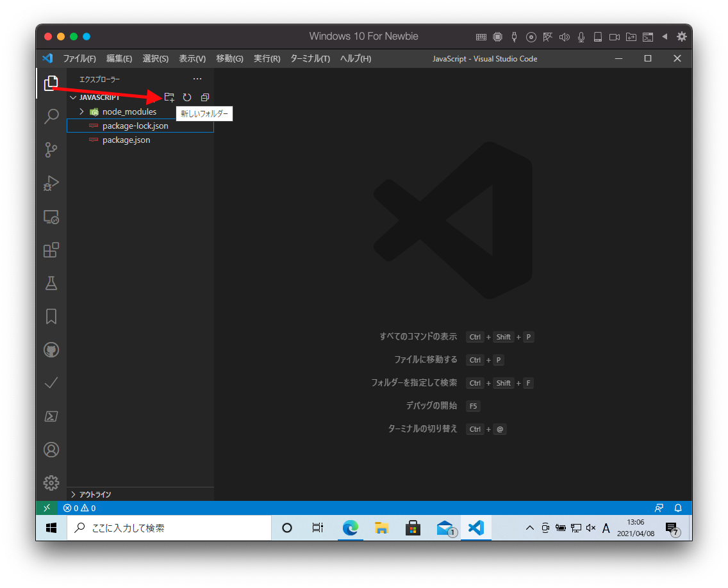Open the terminal icon view in activity bar
Screen dimensions: 728x588
[51, 416]
